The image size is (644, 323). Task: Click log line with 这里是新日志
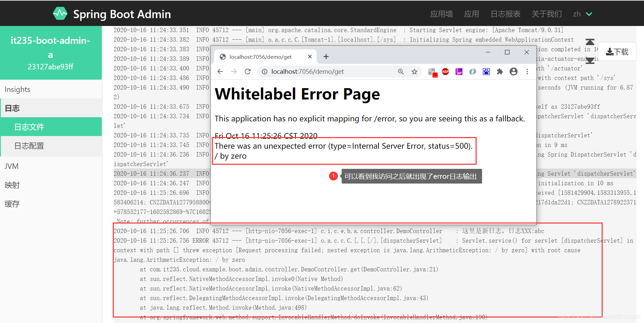coord(329,231)
